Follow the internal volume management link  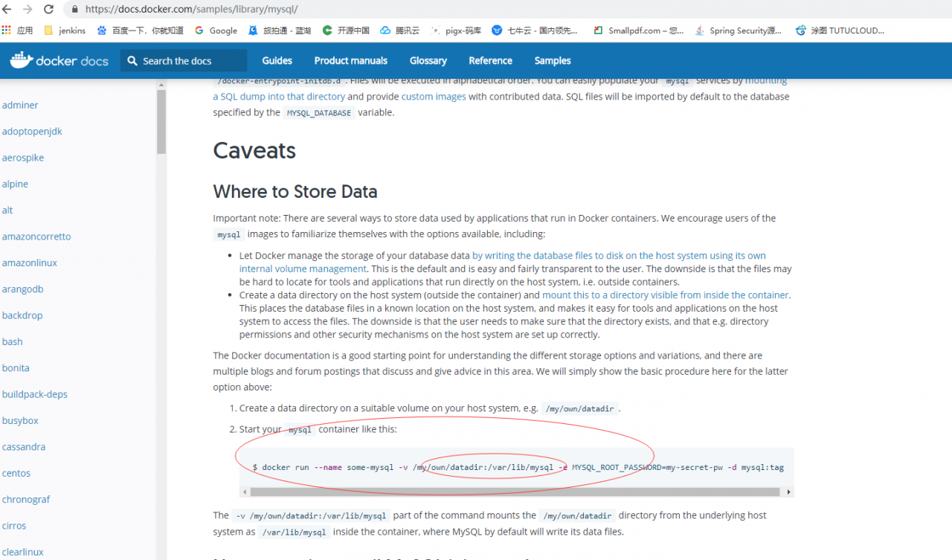[x=303, y=268]
